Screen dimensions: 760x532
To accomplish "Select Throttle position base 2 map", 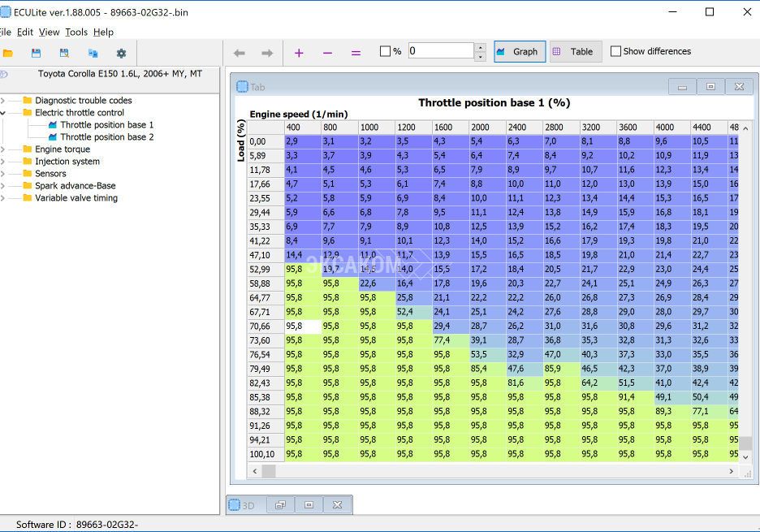I will point(106,137).
